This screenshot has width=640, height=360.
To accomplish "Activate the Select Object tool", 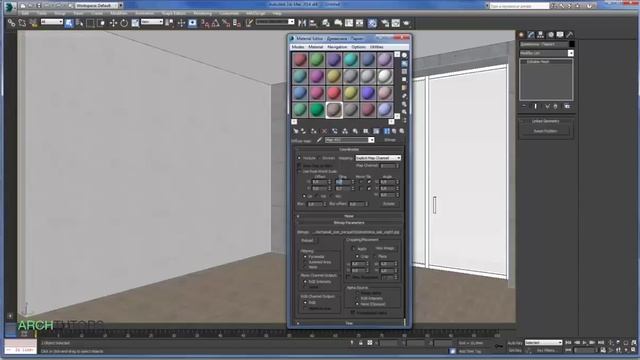I will coord(69,23).
